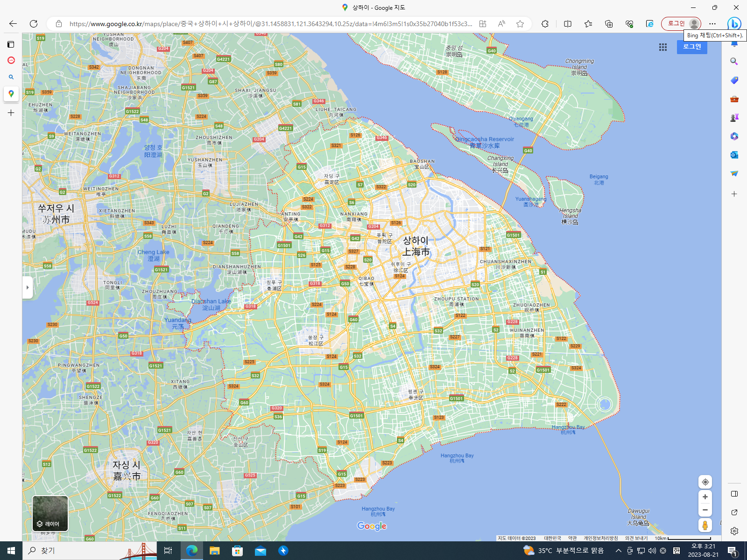Open the 레이어 map layers thumbnail
This screenshot has height=560, width=747.
pyautogui.click(x=50, y=513)
